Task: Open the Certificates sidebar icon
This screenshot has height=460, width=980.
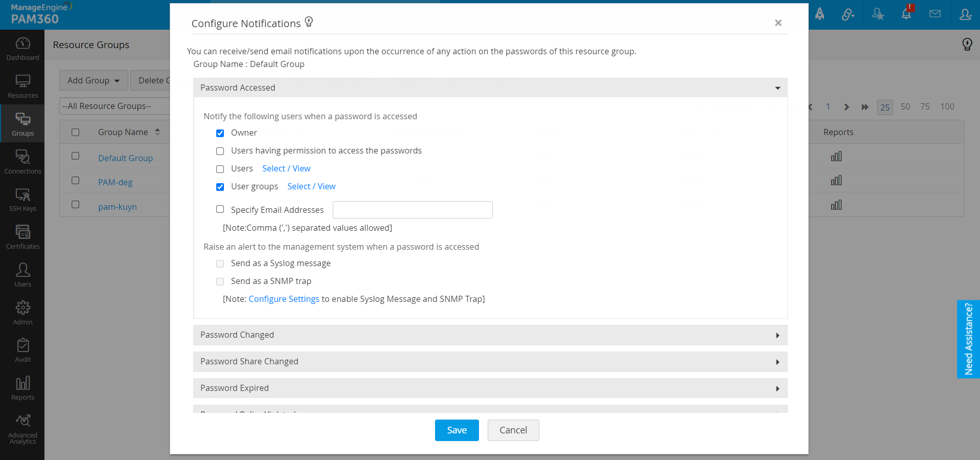Action: coord(22,237)
